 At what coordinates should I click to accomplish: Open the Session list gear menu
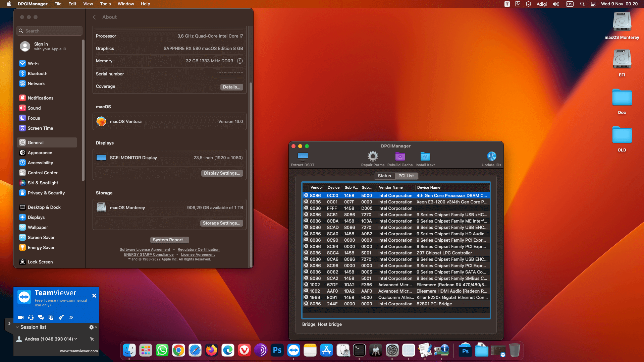point(91,327)
